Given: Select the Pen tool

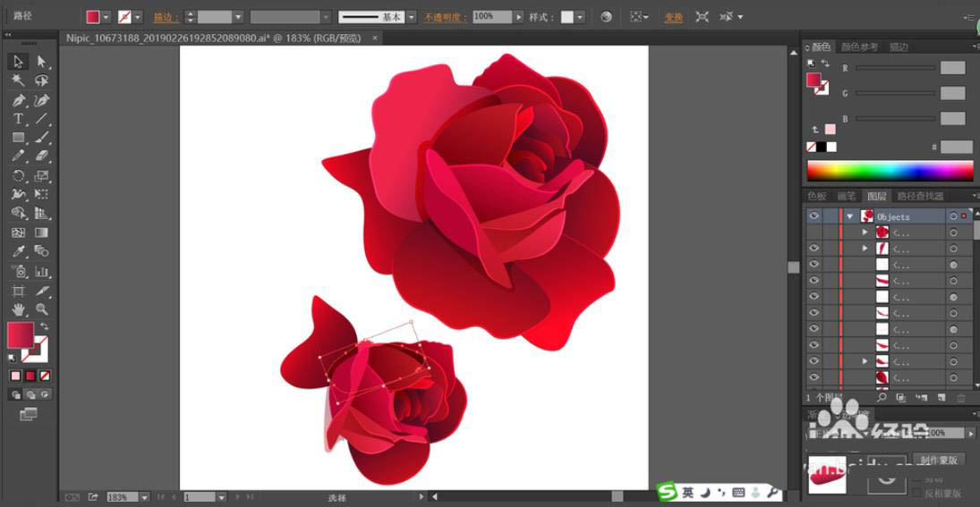Looking at the screenshot, I should coord(18,100).
